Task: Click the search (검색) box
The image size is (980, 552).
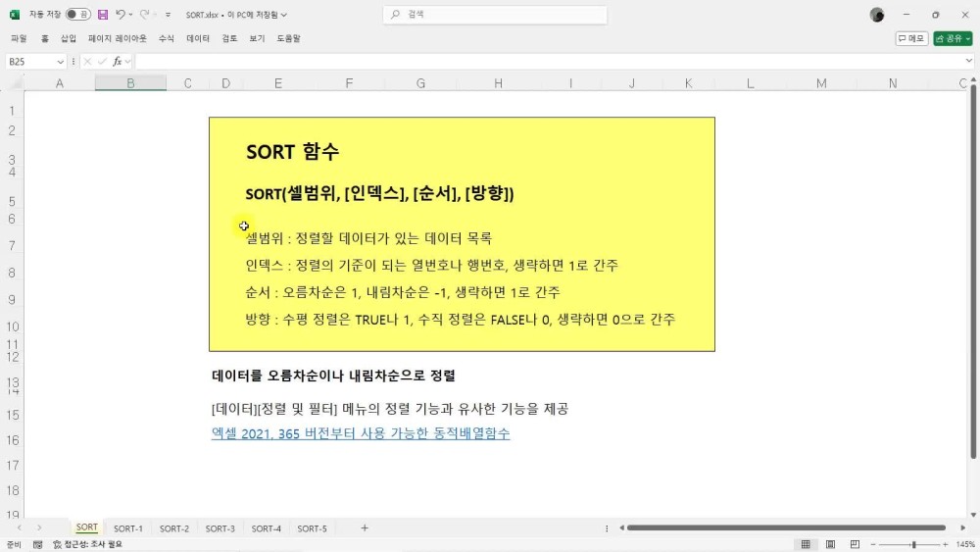Action: click(495, 15)
